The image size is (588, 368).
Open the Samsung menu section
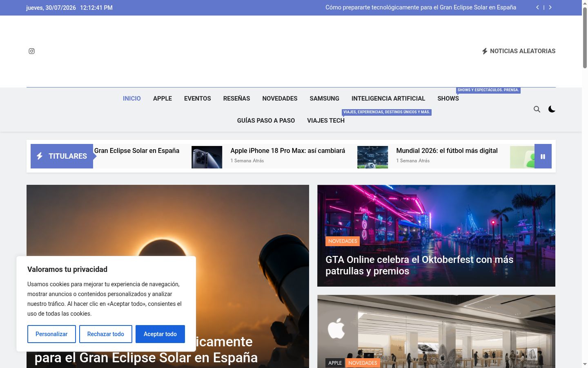click(325, 99)
